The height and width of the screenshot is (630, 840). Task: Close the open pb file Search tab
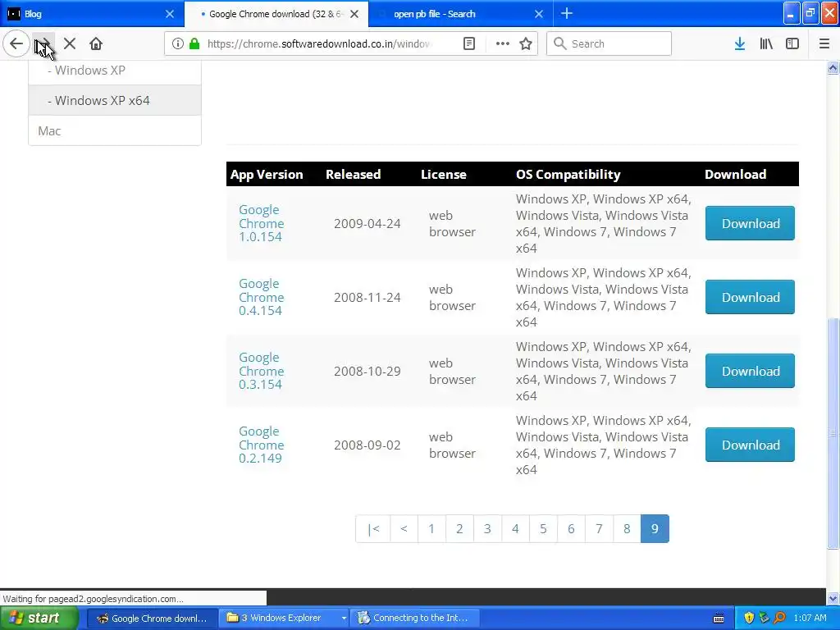(x=539, y=14)
